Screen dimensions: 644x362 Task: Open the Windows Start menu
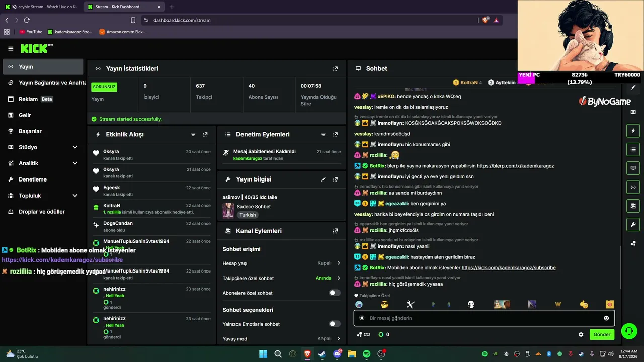(x=263, y=354)
